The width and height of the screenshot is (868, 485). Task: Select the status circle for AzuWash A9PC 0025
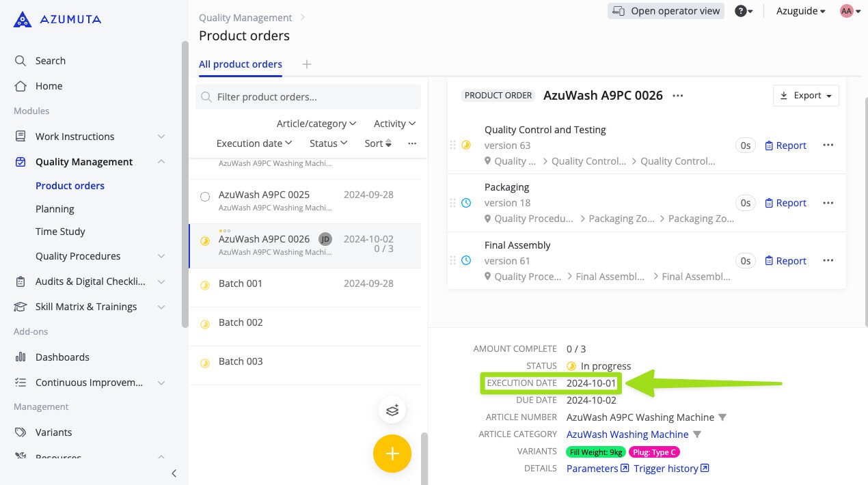click(x=205, y=196)
